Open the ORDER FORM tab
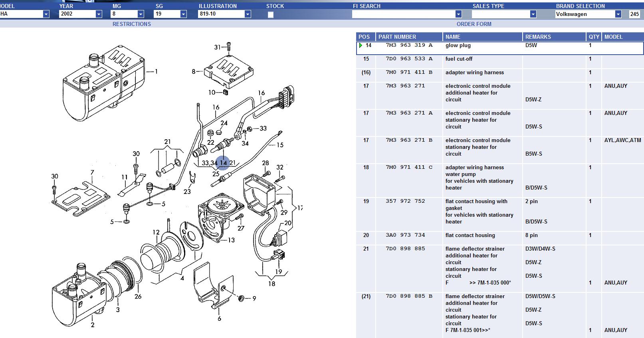This screenshot has width=644, height=338. coord(474,24)
